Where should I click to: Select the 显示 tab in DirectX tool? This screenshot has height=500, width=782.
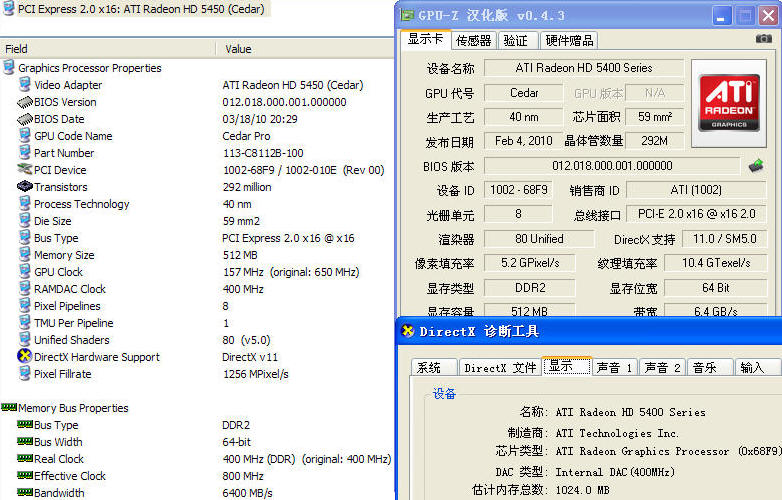566,366
